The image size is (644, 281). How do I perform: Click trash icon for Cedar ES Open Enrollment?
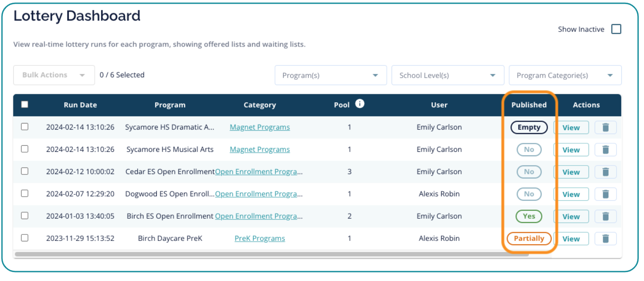point(605,172)
